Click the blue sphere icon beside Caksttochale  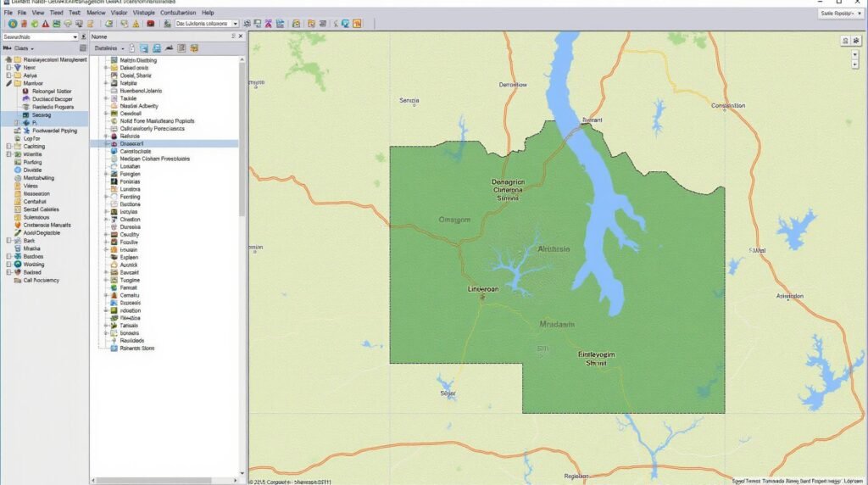point(114,151)
